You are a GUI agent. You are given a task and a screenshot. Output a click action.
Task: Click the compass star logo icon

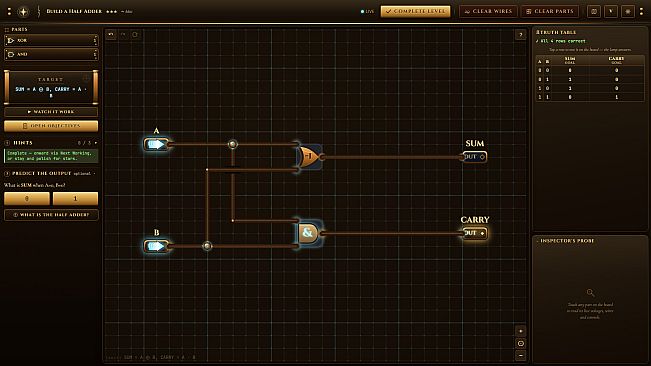23,12
